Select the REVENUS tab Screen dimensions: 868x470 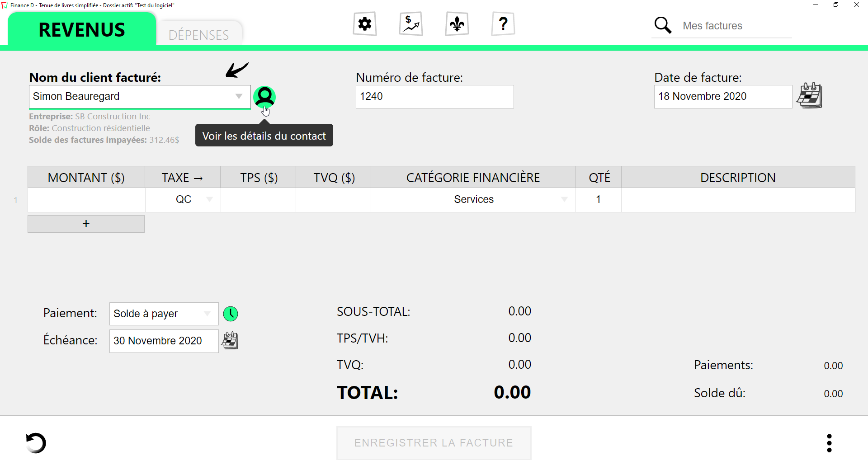click(x=82, y=30)
